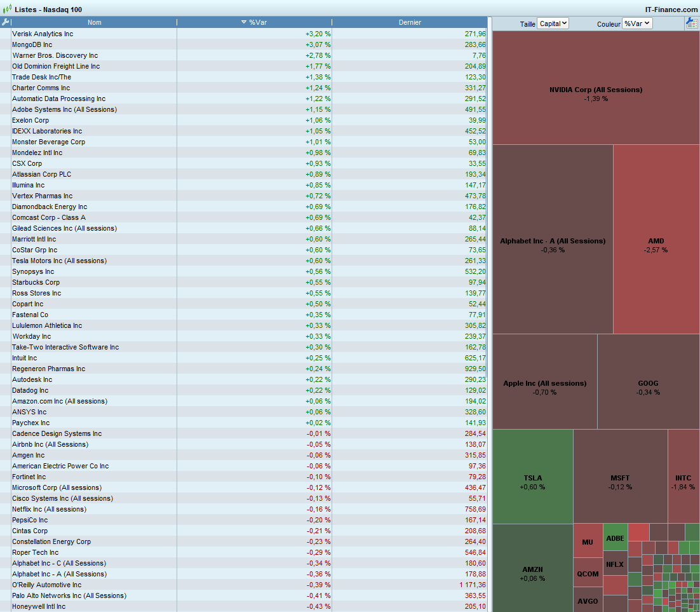
Task: Select the AMD heatmap tile
Action: click(656, 239)
